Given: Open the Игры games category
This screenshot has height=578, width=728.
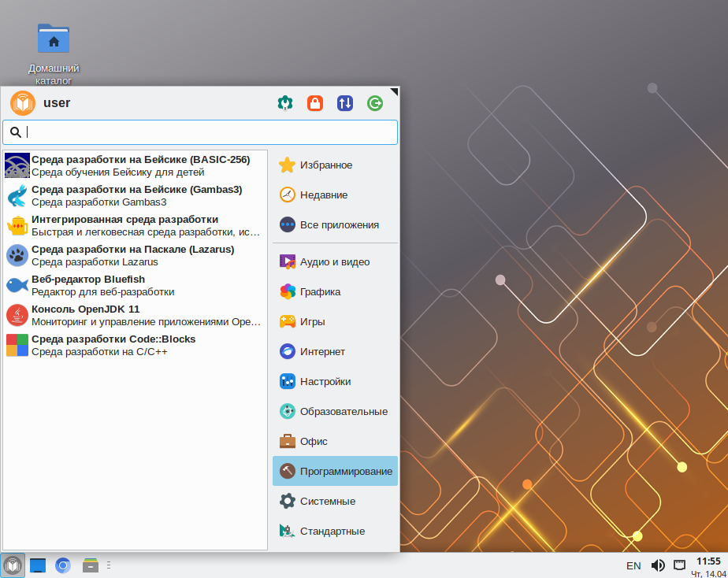Looking at the screenshot, I should coord(335,321).
